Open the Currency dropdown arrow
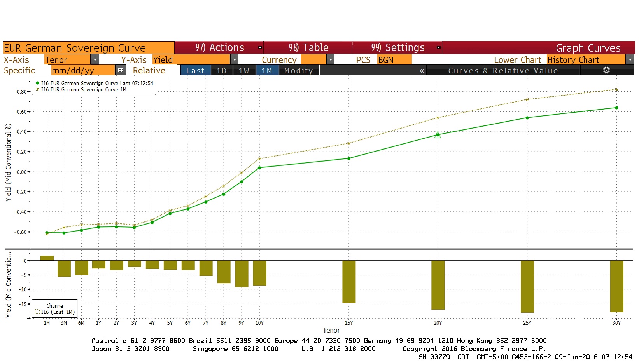 [331, 60]
